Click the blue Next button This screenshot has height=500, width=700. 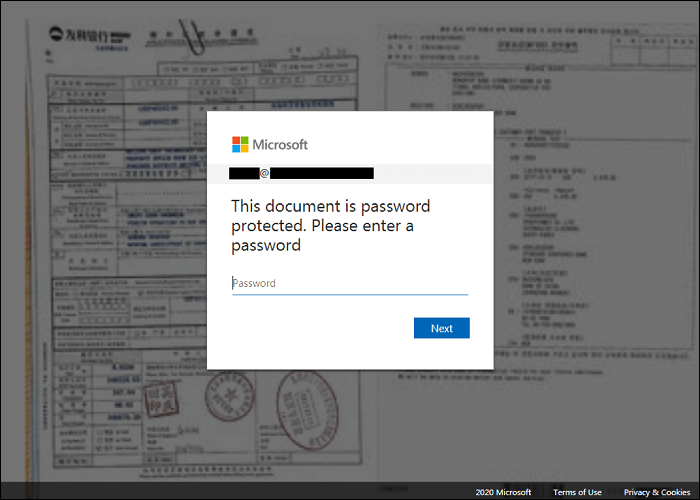[442, 328]
